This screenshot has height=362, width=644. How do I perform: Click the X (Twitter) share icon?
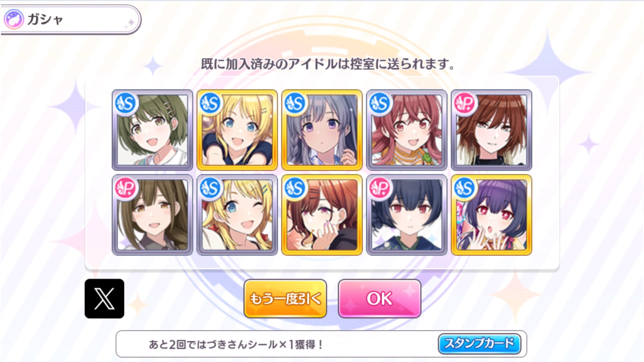[x=104, y=298]
